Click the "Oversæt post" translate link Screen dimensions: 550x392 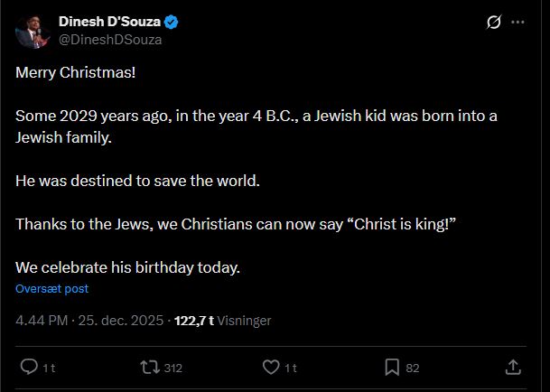[51, 289]
